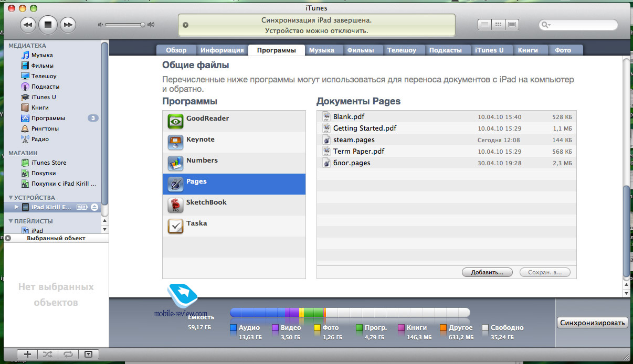Open the Книги tab
The height and width of the screenshot is (364, 633).
point(528,50)
